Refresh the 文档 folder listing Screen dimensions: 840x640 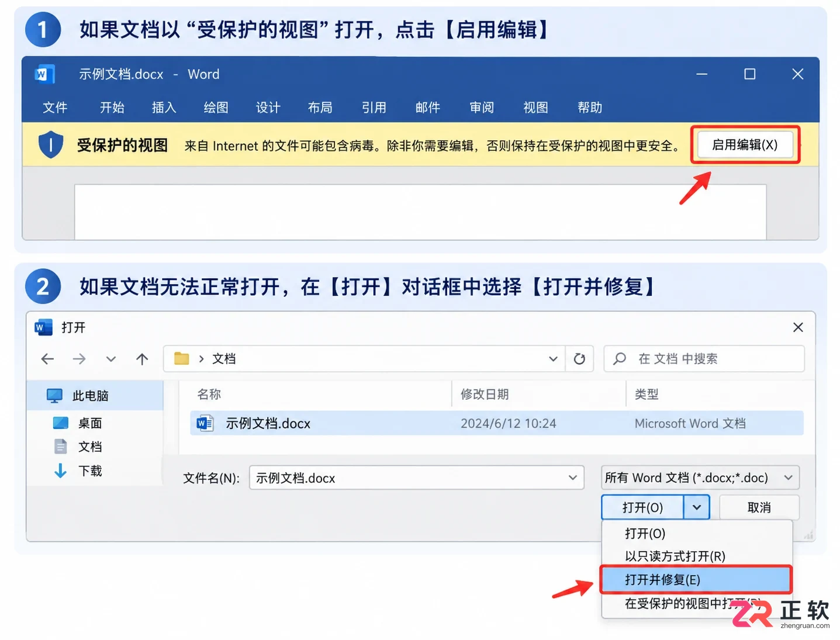[x=579, y=359]
